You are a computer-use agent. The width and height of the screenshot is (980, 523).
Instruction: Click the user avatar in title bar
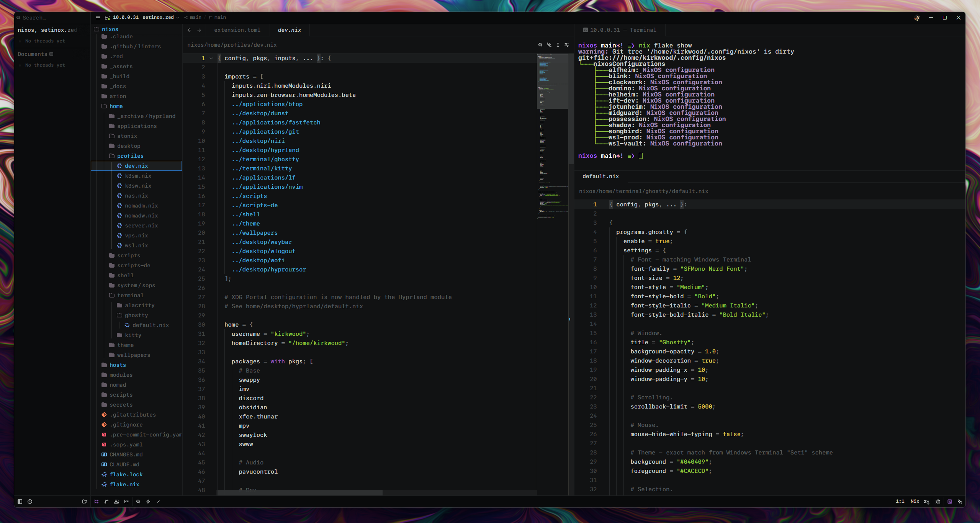917,18
